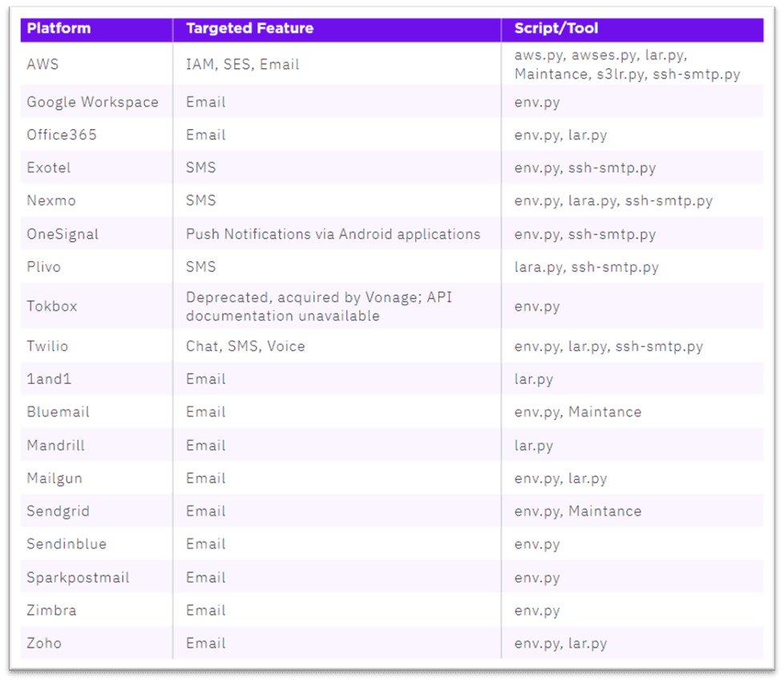Click the Plivo platform name
Screen dimensions: 784x682
(43, 267)
